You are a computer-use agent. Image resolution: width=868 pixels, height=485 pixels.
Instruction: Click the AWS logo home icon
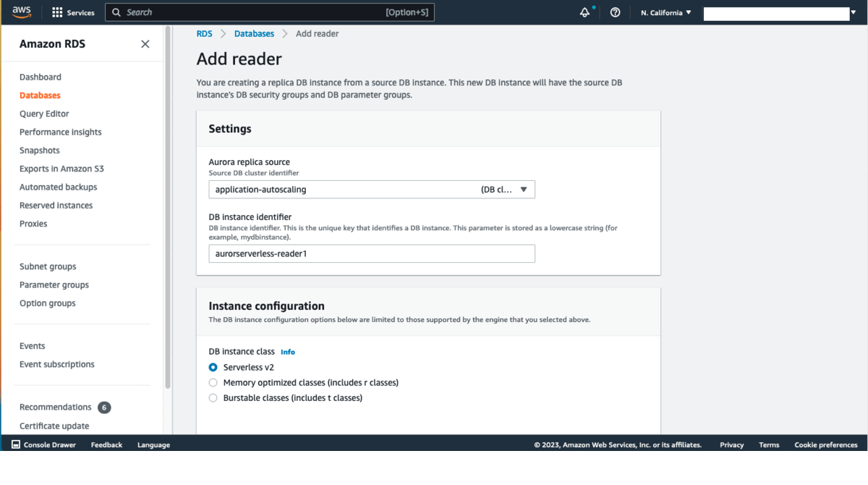point(22,12)
